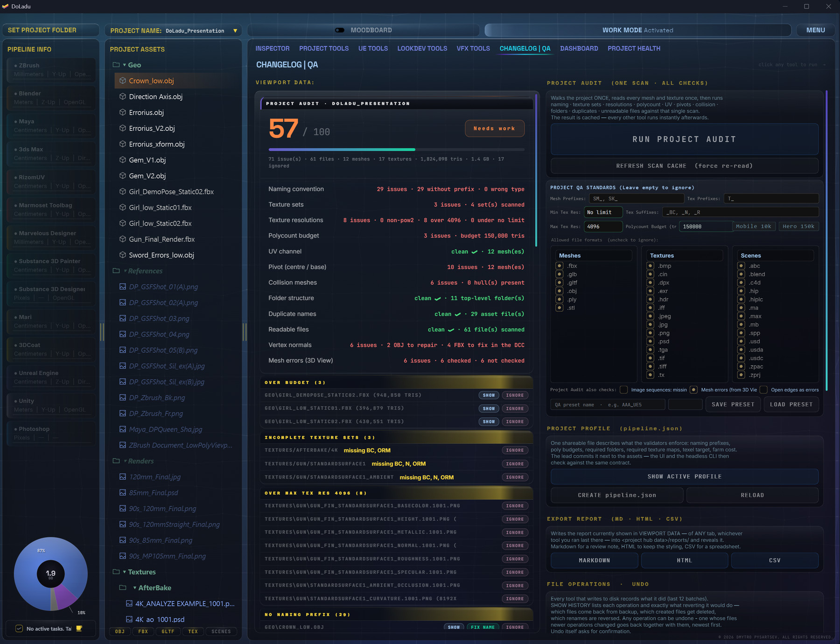Viewport: 840px width, 644px height.
Task: Run Project Audit
Action: tap(684, 139)
